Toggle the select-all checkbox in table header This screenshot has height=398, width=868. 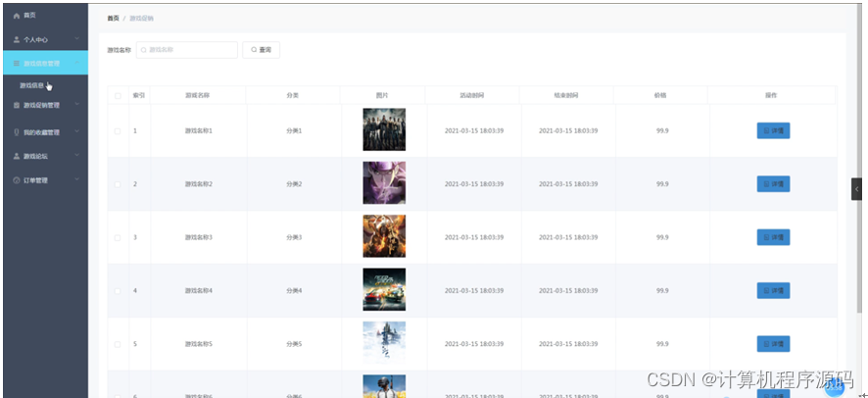[118, 96]
